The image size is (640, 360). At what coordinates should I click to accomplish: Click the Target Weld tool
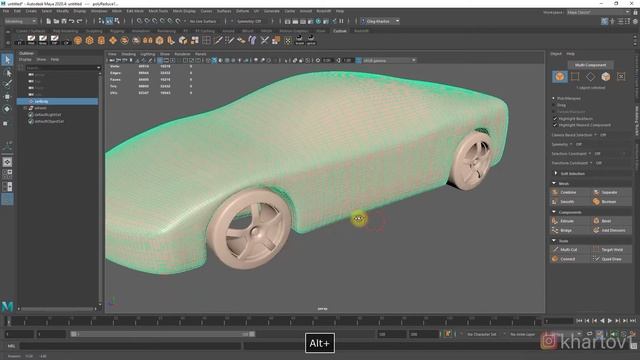click(x=612, y=249)
